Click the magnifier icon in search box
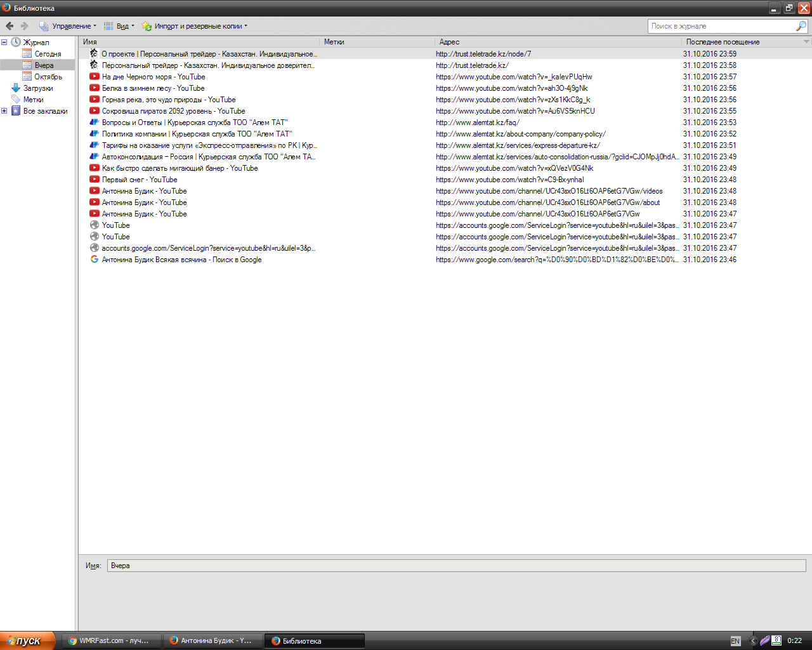Viewport: 812px width, 650px height. (x=801, y=26)
